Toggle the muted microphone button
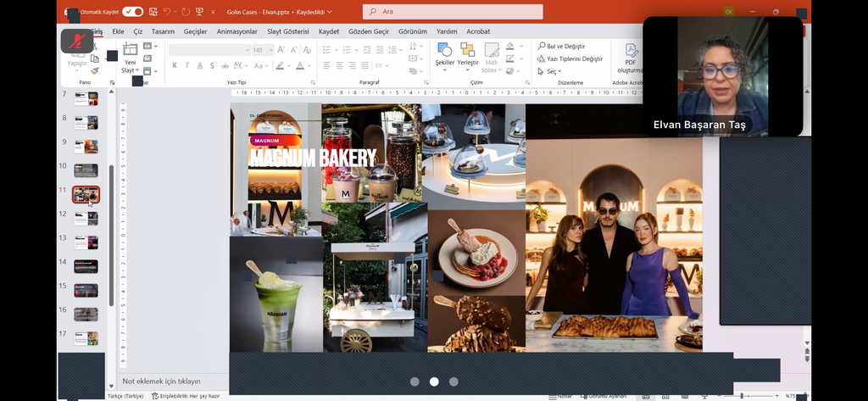This screenshot has height=401, width=868. coord(77,42)
